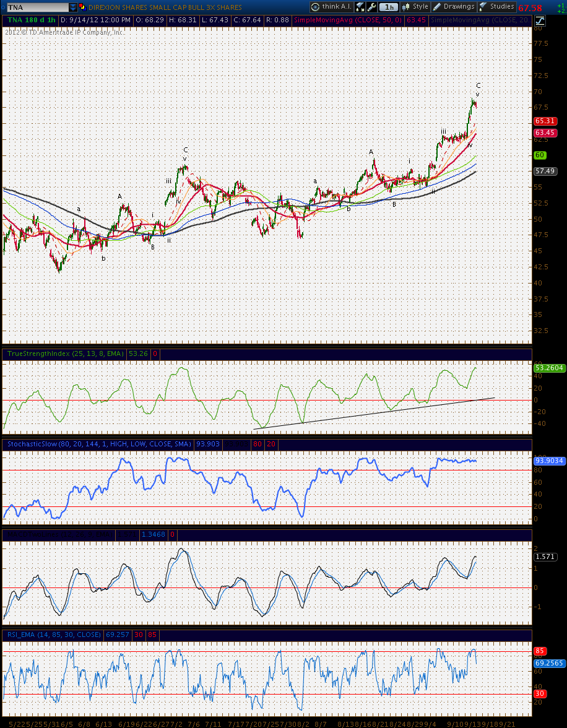
Task: Click the RSI value 69.257 in header
Action: pyautogui.click(x=118, y=634)
